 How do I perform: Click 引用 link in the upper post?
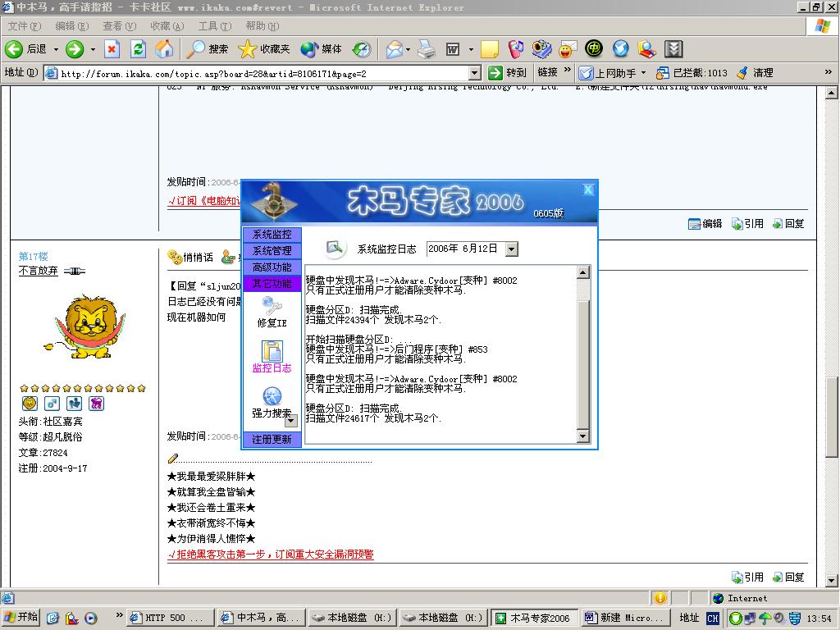pyautogui.click(x=748, y=224)
